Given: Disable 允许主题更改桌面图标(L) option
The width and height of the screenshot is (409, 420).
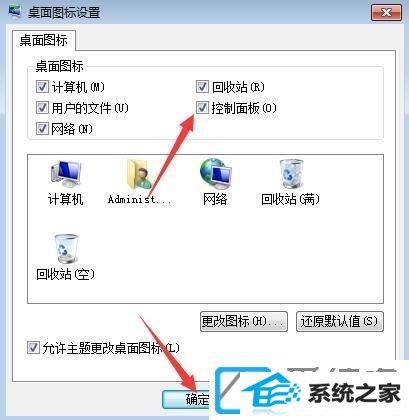Looking at the screenshot, I should coord(33,348).
